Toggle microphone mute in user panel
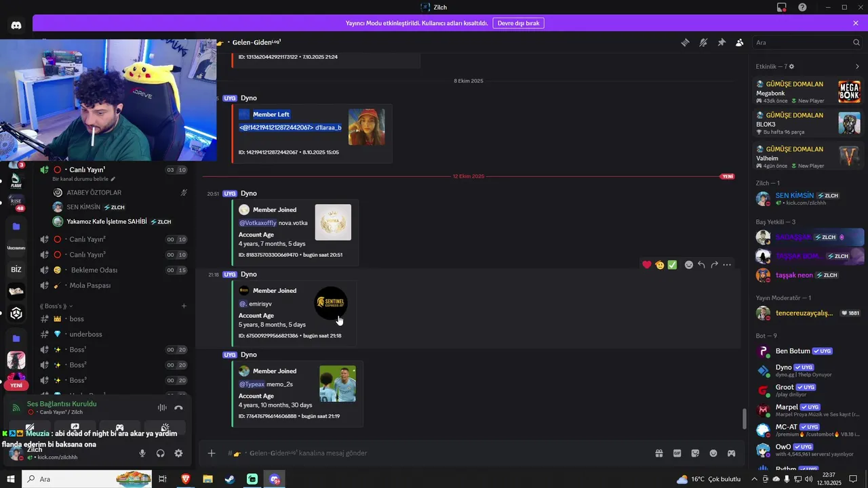This screenshot has width=868, height=488. pyautogui.click(x=142, y=453)
